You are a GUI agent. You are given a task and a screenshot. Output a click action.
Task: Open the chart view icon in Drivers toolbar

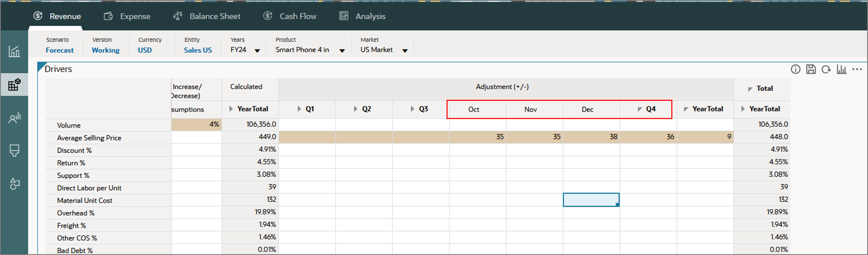tap(841, 70)
